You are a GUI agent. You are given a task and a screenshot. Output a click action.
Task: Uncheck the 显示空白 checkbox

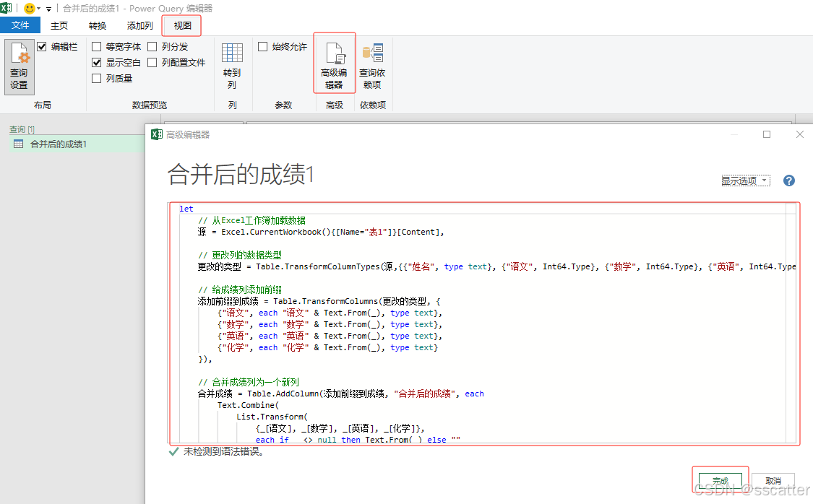tap(96, 63)
